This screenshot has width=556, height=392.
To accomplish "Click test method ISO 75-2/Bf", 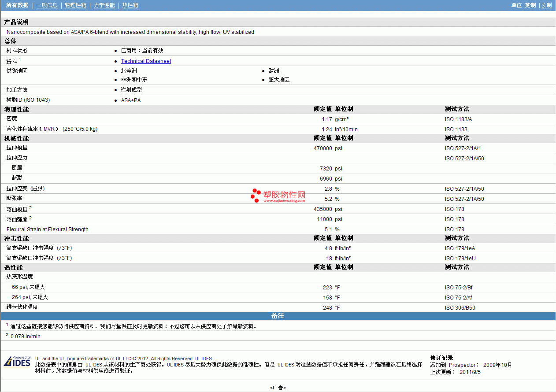I will (x=459, y=288).
